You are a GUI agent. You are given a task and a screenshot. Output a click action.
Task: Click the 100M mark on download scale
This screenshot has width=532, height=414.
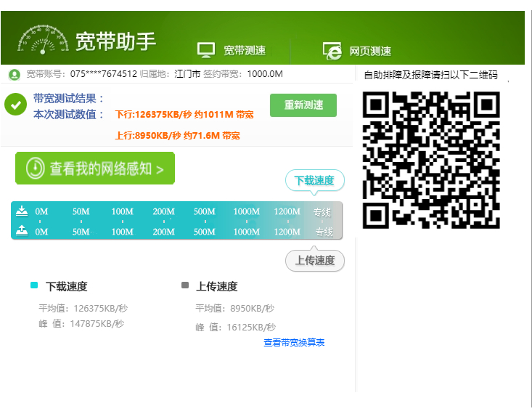pos(122,211)
